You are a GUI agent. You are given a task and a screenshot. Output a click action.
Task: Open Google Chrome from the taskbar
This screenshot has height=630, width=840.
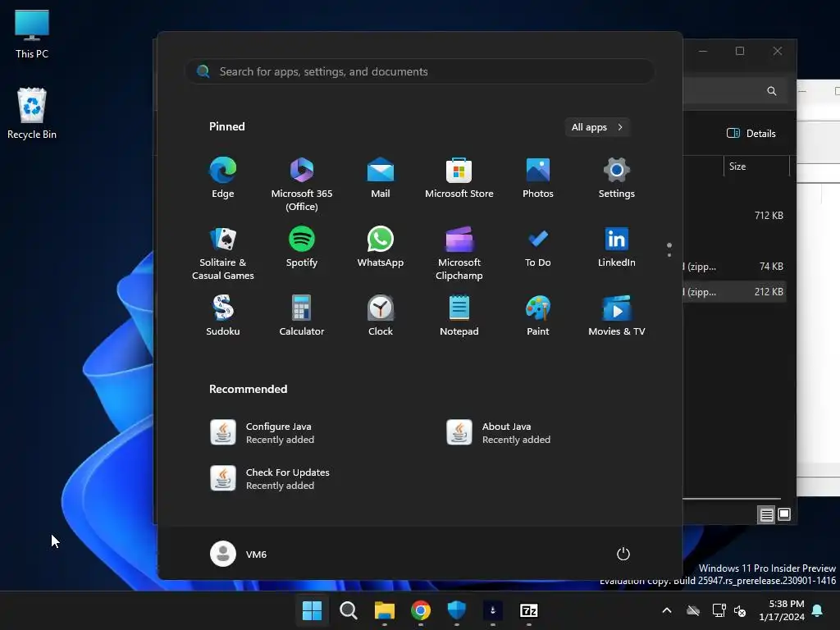tap(421, 610)
